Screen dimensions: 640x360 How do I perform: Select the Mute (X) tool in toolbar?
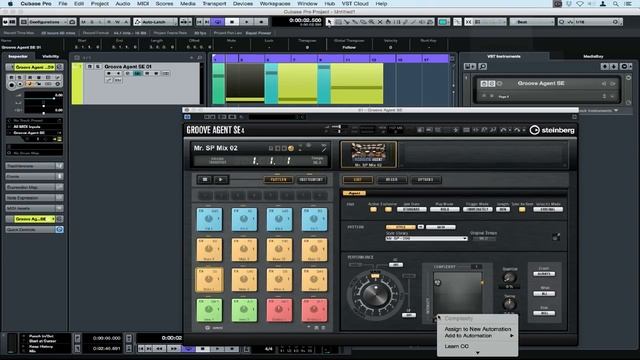point(380,22)
